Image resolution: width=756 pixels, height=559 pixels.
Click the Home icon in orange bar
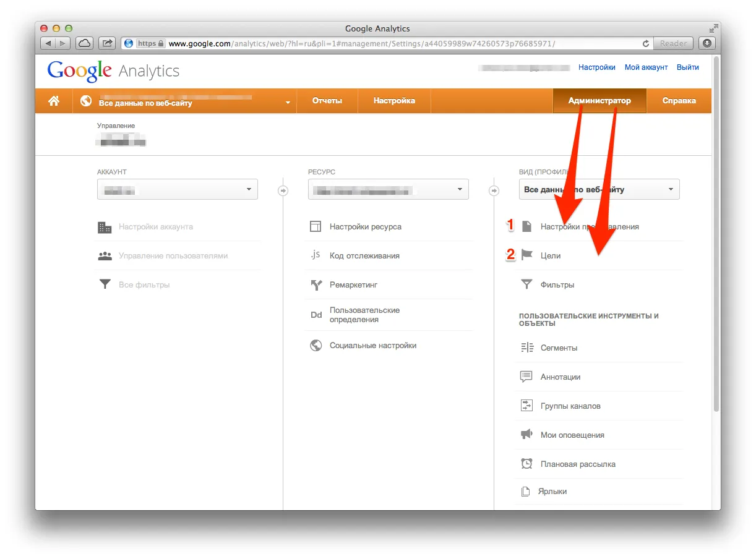(x=54, y=101)
